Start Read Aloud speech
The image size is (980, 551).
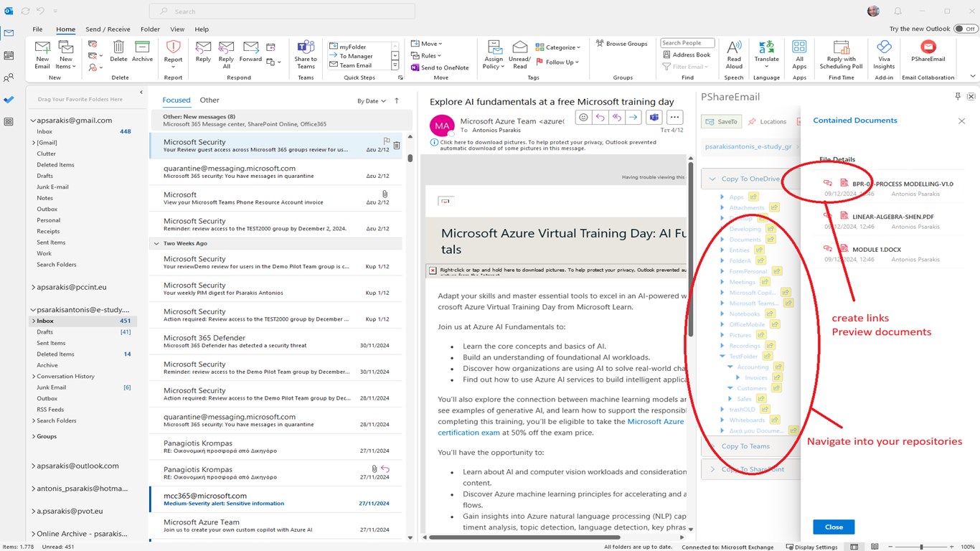734,55
